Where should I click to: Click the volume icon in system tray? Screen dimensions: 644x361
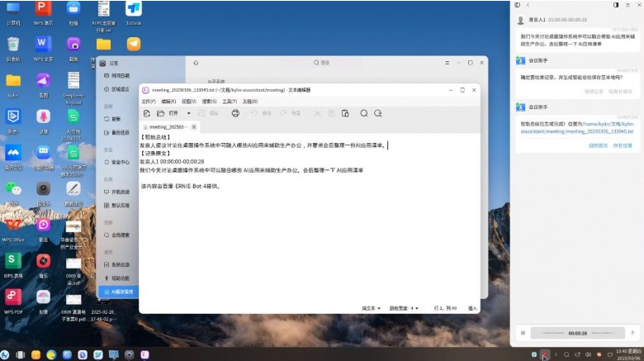click(x=588, y=354)
